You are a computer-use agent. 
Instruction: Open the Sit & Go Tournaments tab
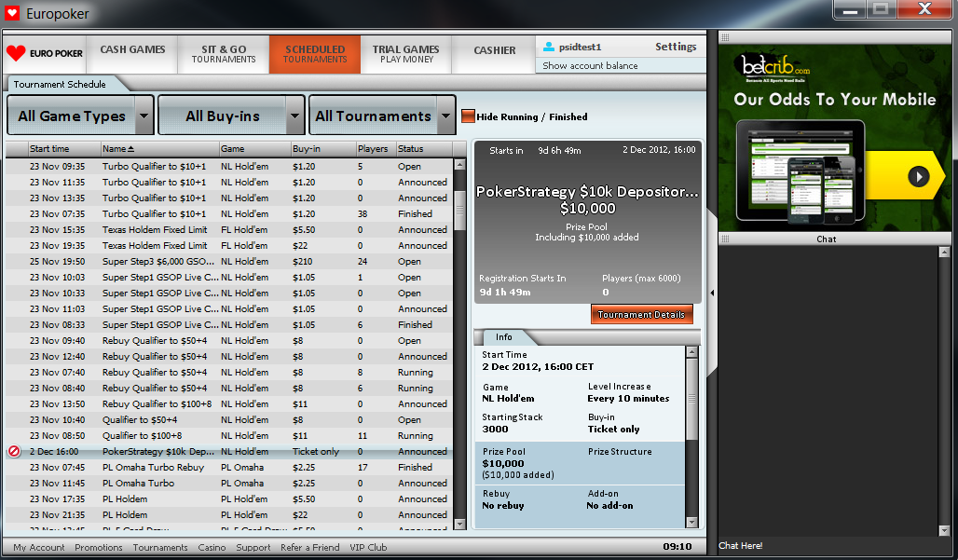coord(224,54)
